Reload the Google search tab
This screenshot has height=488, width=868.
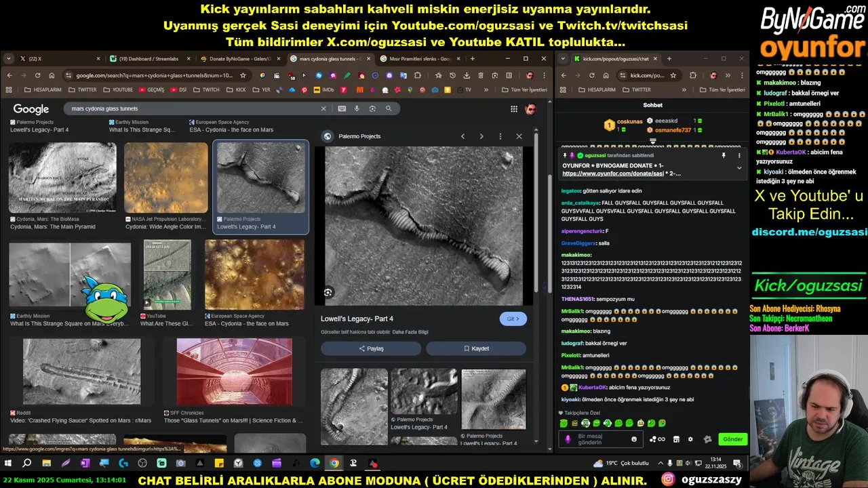point(37,75)
